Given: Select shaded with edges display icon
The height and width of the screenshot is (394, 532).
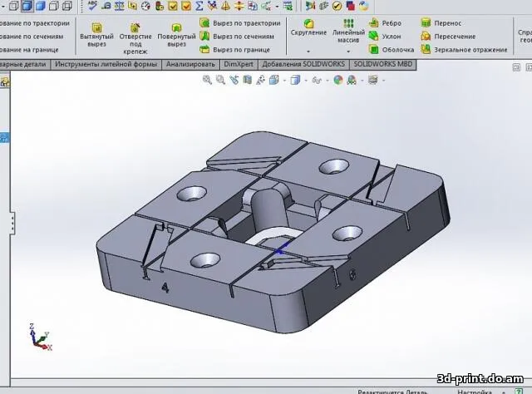Looking at the screenshot, I should pos(27,6).
